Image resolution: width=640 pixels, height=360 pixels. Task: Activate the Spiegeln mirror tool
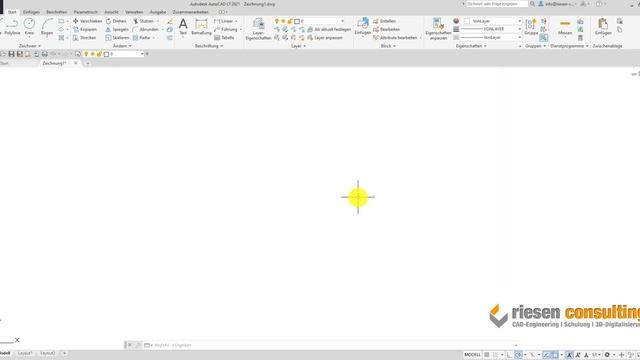[117, 29]
